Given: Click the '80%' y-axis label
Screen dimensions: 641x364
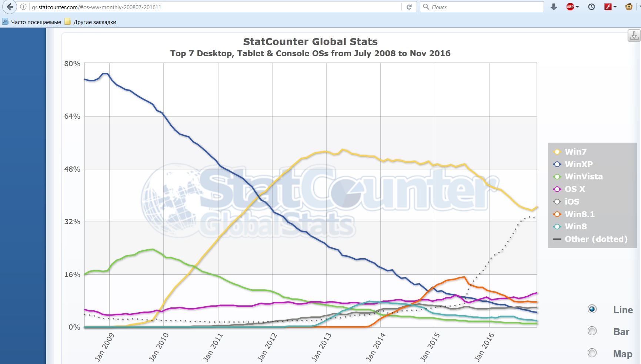Looking at the screenshot, I should point(72,64).
